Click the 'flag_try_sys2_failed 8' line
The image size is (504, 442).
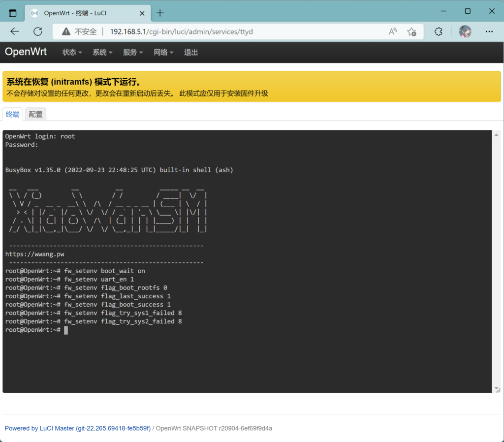pyautogui.click(x=94, y=321)
